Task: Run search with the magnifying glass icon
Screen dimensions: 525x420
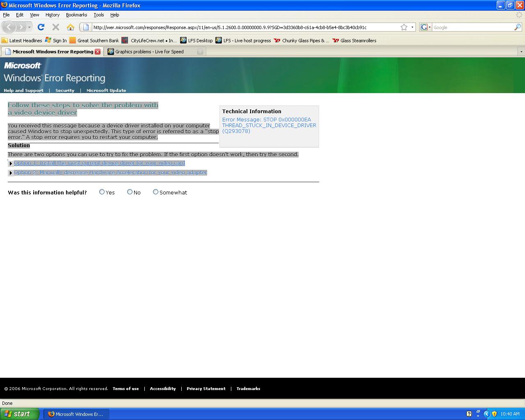Action: click(x=518, y=27)
